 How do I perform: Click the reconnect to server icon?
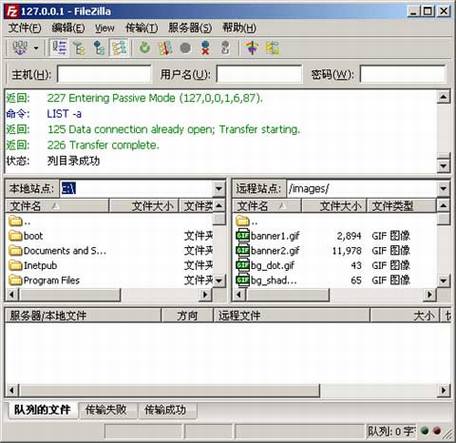tap(225, 48)
